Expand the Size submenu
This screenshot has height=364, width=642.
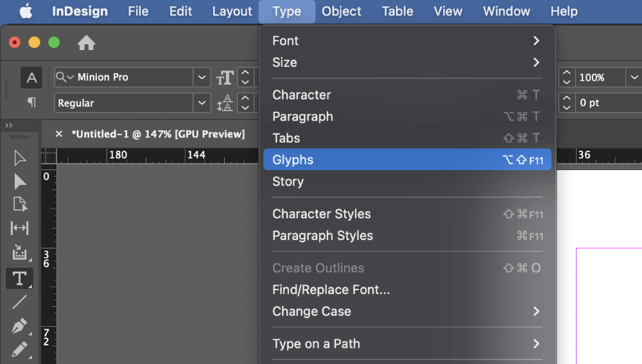coord(408,62)
